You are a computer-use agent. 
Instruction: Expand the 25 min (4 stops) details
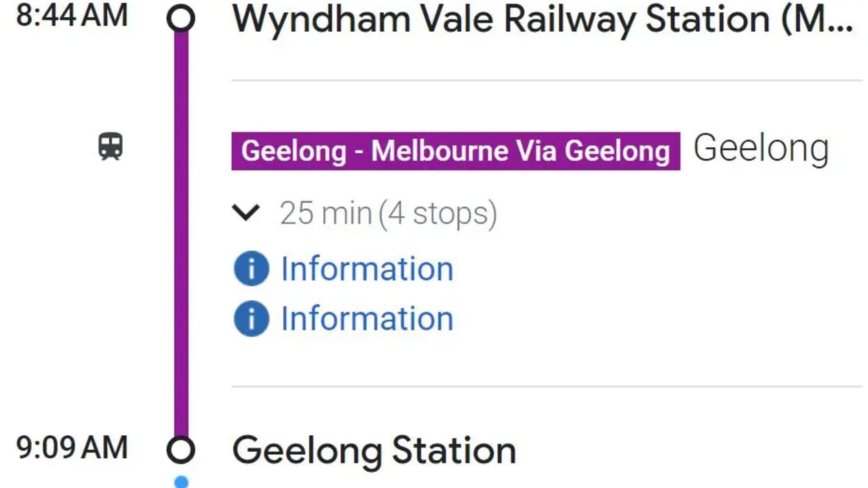tap(388, 213)
